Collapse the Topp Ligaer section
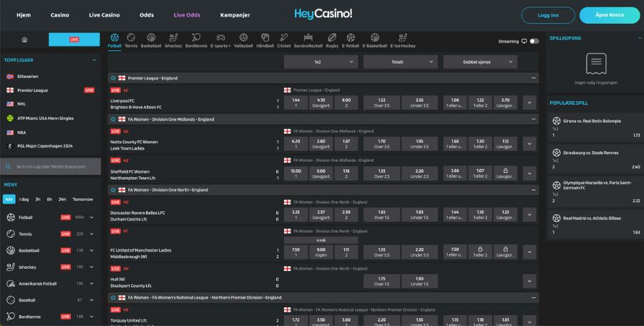 pyautogui.click(x=94, y=60)
